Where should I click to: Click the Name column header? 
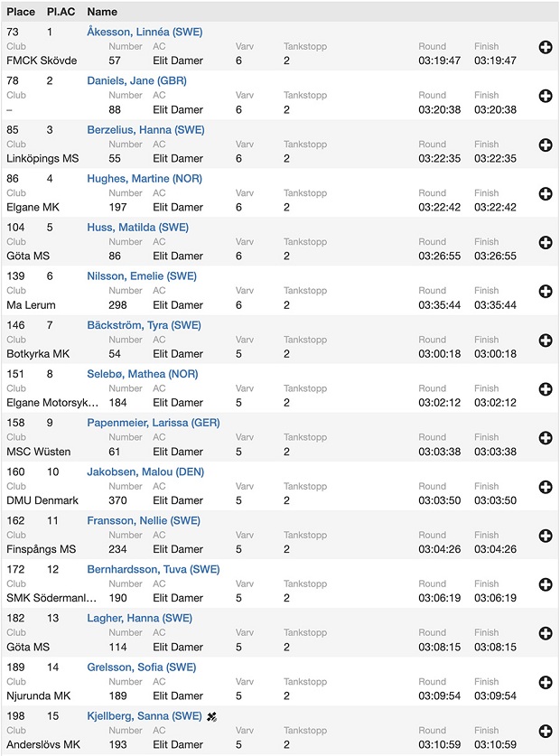(102, 12)
